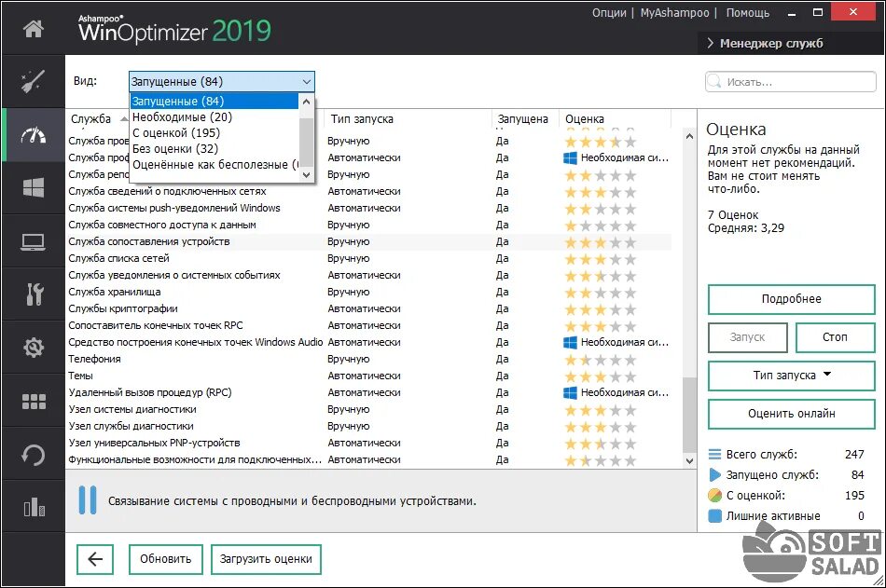This screenshot has height=588, width=886.
Task: Select 'Служба совместного доступа к данным' row
Action: [369, 225]
